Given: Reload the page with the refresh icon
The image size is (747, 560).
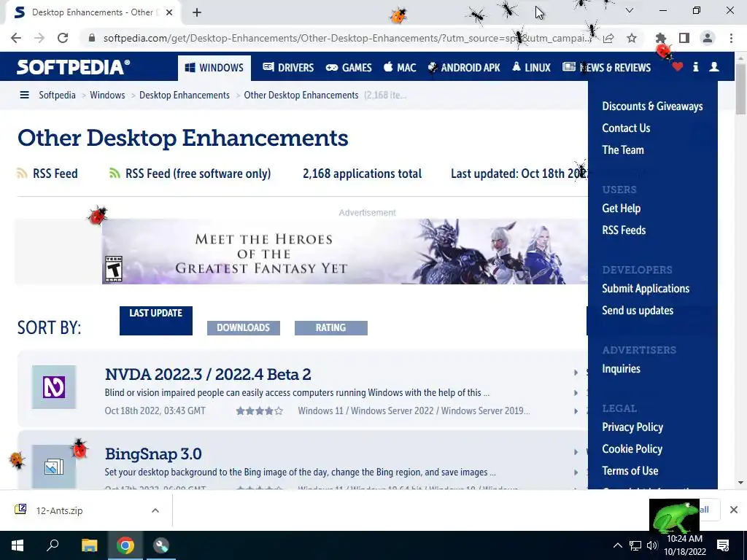Looking at the screenshot, I should pos(63,38).
